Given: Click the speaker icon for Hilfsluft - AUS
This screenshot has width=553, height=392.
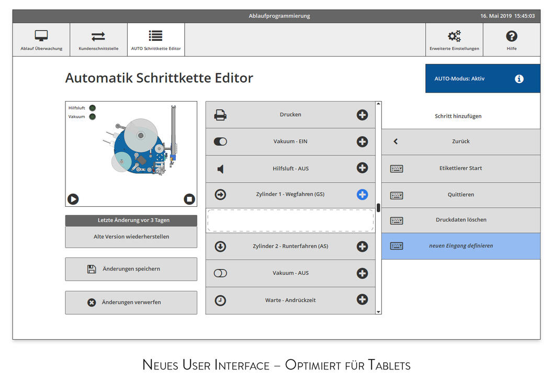Looking at the screenshot, I should click(x=220, y=169).
